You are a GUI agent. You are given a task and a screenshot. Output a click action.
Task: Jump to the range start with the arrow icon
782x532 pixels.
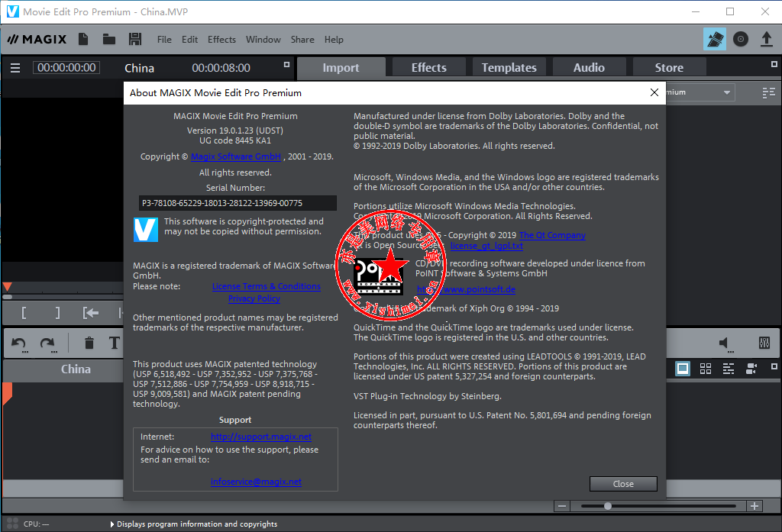coord(91,313)
